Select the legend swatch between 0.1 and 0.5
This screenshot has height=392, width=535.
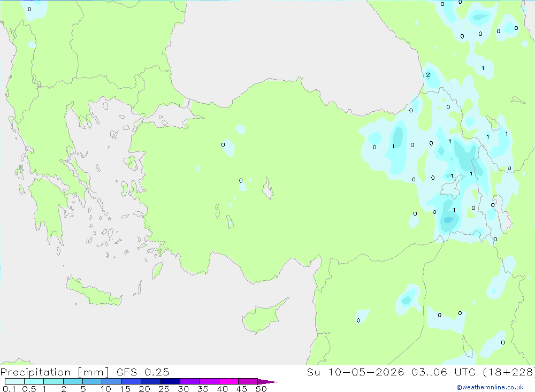(x=14, y=381)
